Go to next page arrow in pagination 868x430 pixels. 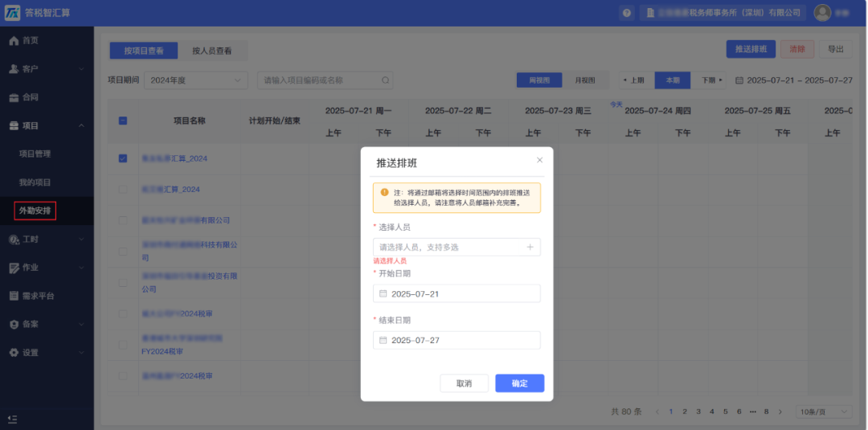[780, 412]
